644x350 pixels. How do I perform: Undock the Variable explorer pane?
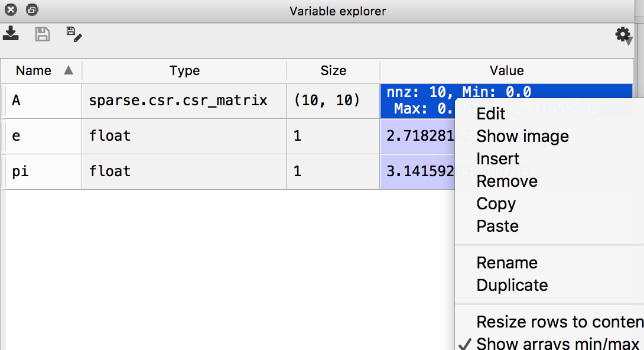(32, 9)
